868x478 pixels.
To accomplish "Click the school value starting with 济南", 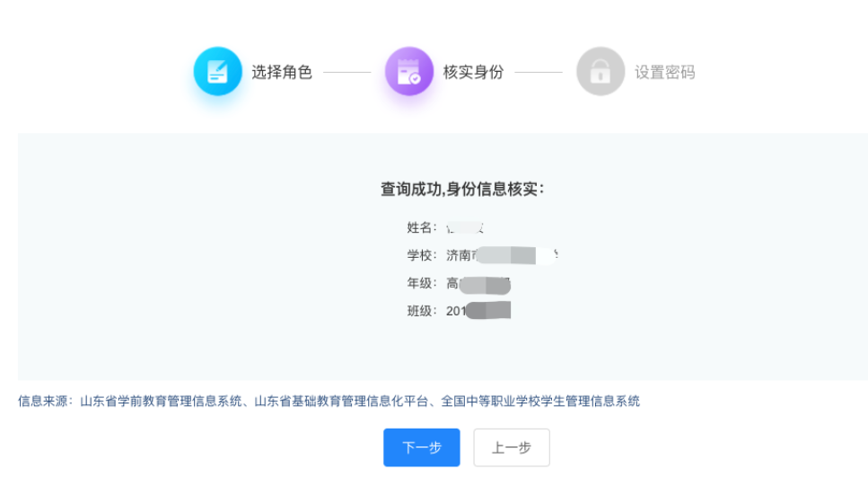I will (502, 255).
